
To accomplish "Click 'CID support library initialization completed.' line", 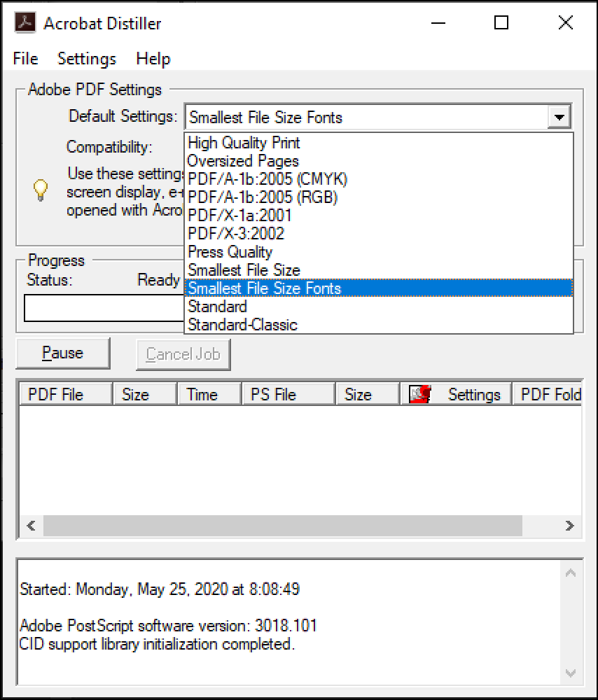I will point(158,644).
